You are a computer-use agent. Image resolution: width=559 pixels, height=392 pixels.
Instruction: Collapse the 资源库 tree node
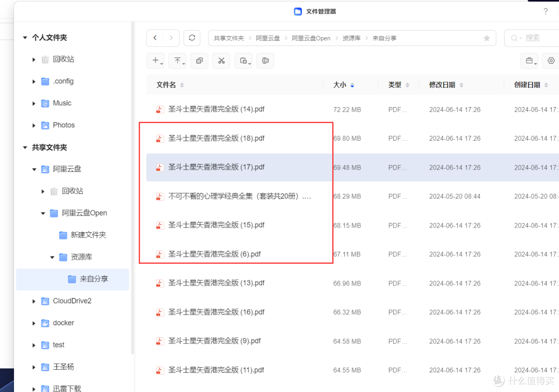pos(52,257)
